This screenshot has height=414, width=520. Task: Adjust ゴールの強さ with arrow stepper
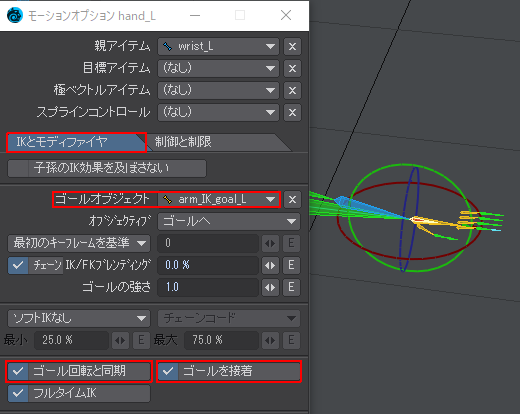pos(270,287)
